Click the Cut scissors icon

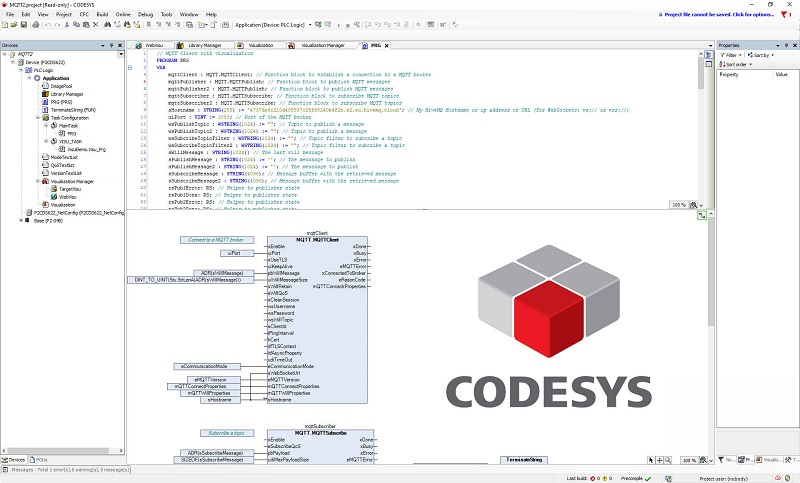tap(67, 24)
